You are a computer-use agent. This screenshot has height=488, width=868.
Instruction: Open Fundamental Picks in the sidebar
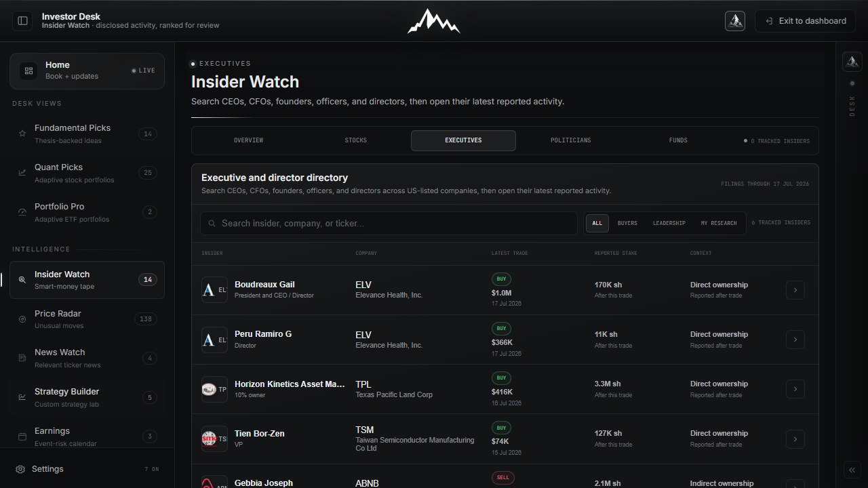tap(87, 134)
